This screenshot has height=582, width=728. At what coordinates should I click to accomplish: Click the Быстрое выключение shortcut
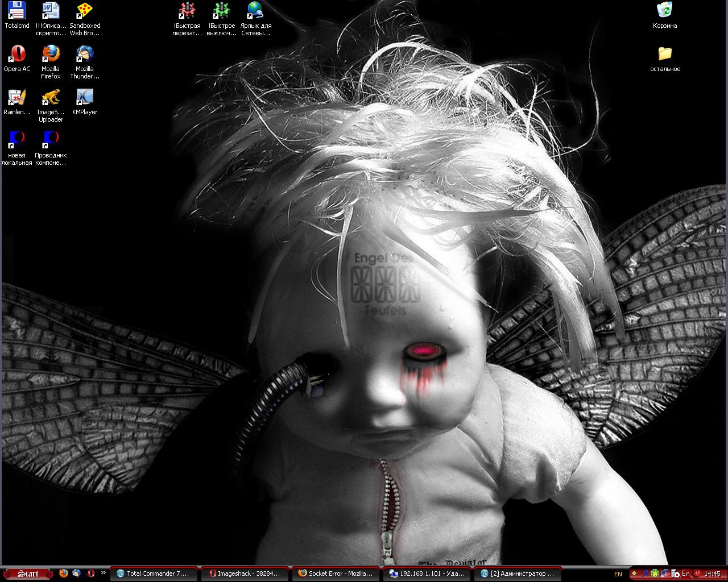point(221,11)
